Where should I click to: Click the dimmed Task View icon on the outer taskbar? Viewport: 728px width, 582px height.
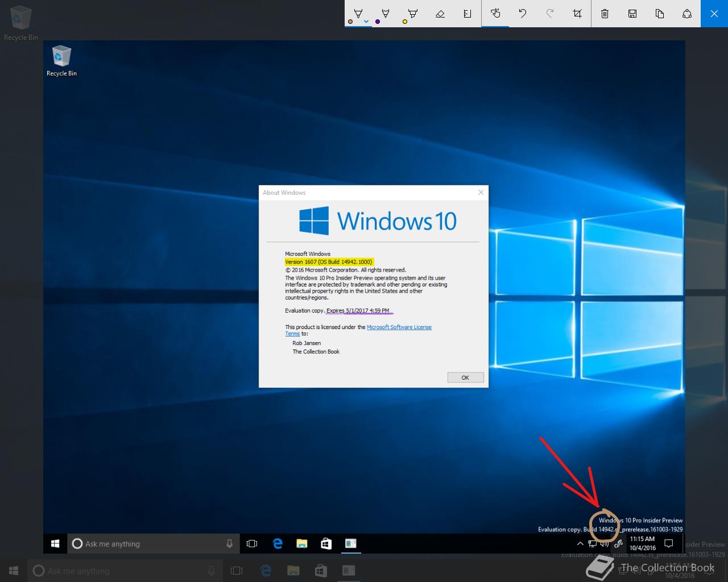click(x=237, y=571)
